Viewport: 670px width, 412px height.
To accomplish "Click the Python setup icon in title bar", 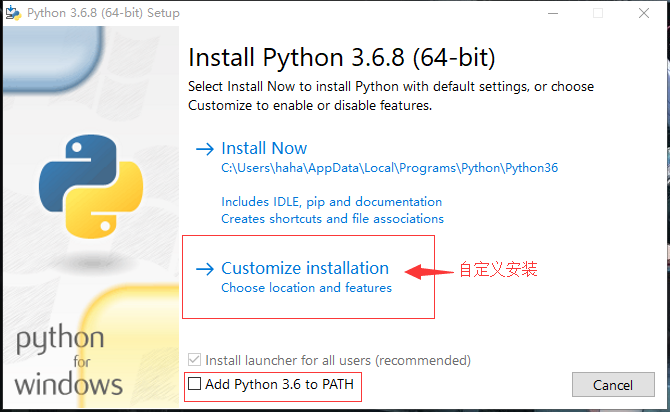I will [13, 13].
